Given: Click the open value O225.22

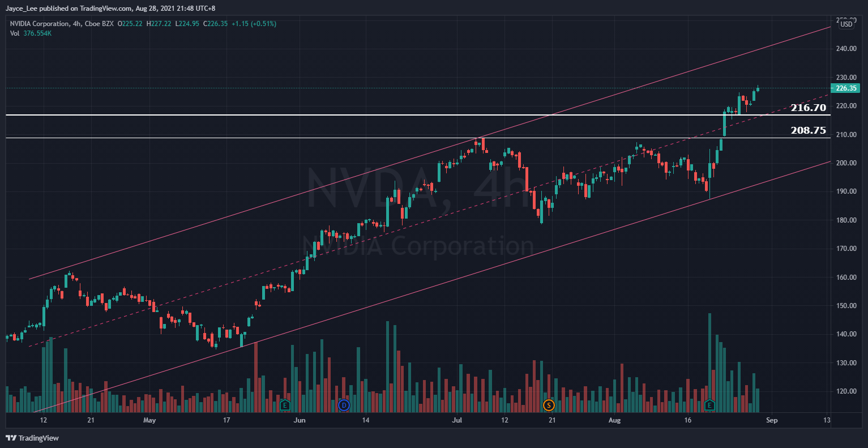Looking at the screenshot, I should [x=130, y=24].
